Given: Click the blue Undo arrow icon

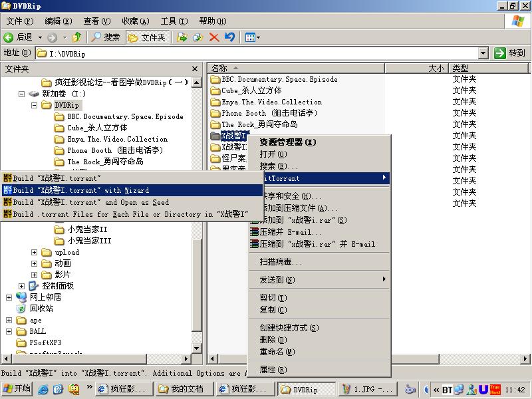Looking at the screenshot, I should 229,37.
